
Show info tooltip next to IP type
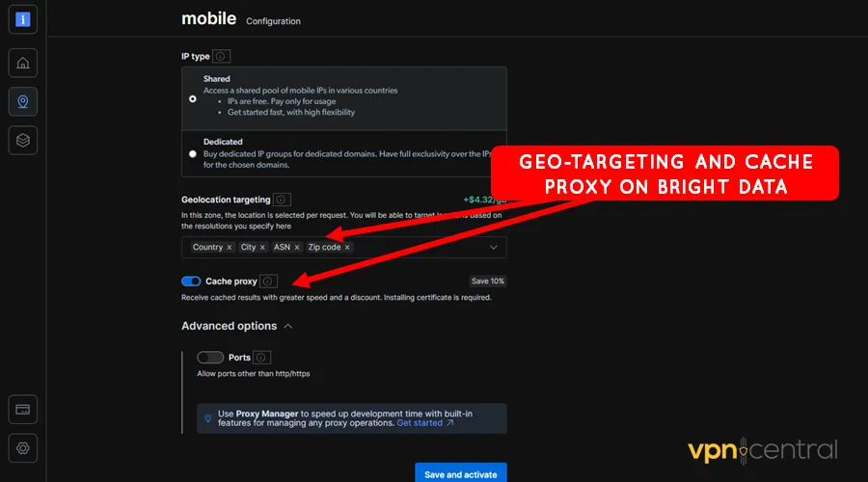tap(220, 57)
